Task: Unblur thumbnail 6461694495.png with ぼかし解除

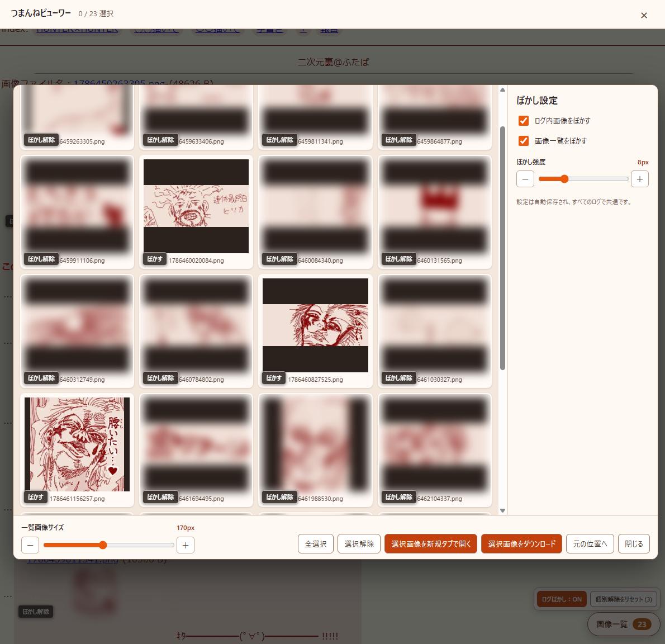Action: [160, 497]
